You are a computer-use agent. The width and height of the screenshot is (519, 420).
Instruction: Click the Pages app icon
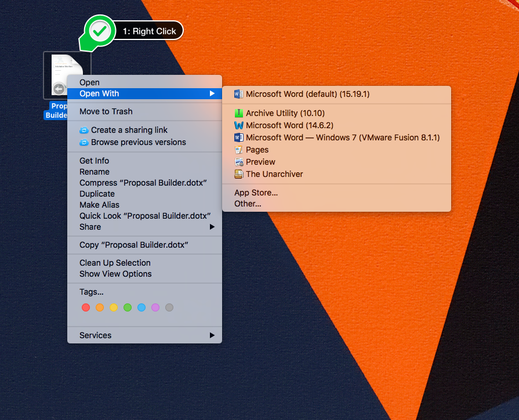[x=239, y=150]
